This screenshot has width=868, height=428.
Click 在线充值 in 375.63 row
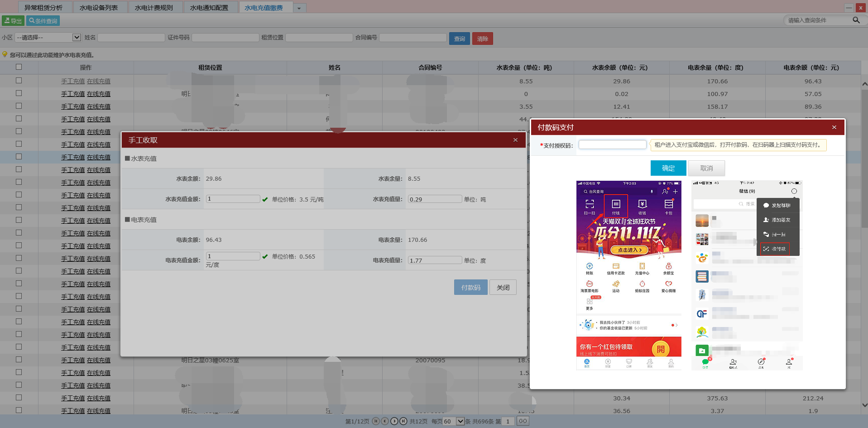(99, 398)
